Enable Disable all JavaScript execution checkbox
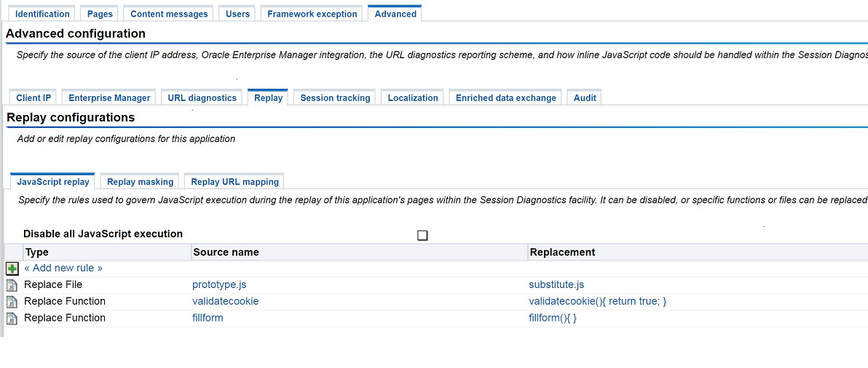868x368 pixels. 422,236
